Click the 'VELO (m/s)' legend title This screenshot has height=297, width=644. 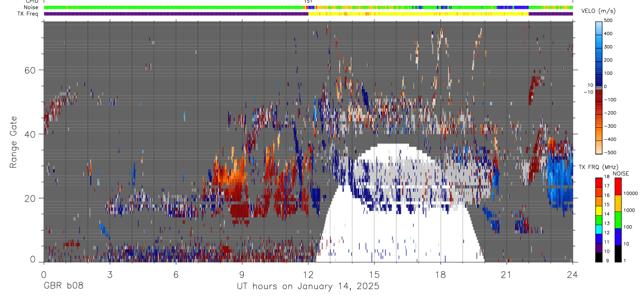(598, 10)
